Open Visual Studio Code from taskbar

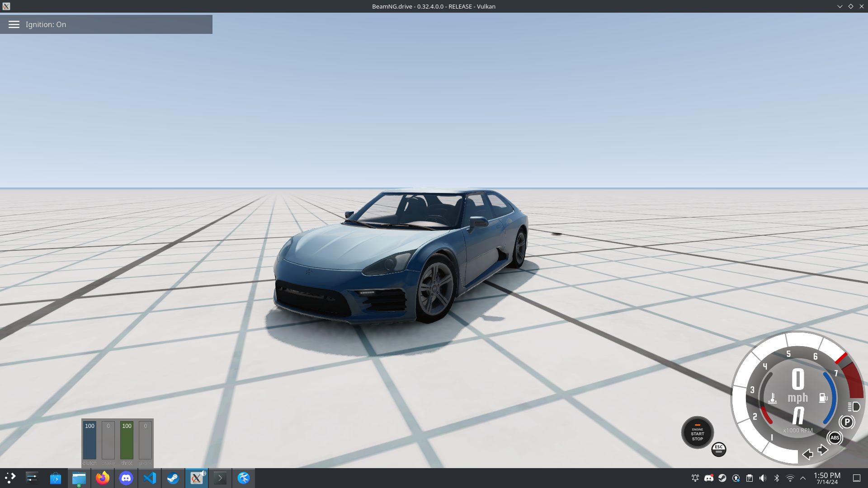150,478
